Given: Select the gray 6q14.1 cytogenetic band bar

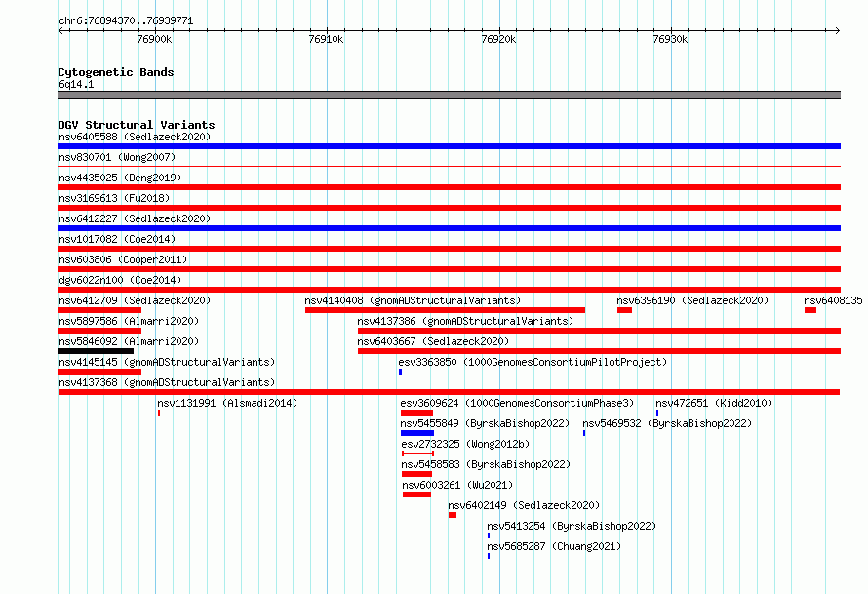Looking at the screenshot, I should point(449,95).
